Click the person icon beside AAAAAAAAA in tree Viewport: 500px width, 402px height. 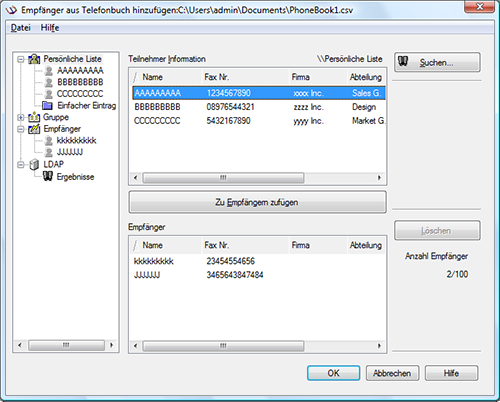[49, 71]
